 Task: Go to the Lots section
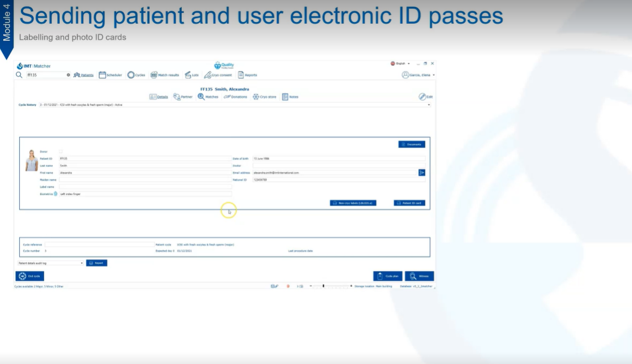(188, 75)
